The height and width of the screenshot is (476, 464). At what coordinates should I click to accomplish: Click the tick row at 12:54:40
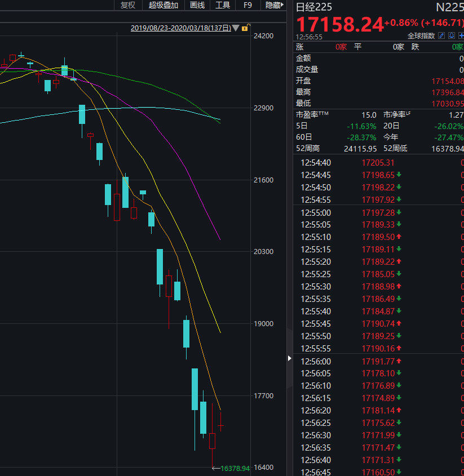point(379,163)
